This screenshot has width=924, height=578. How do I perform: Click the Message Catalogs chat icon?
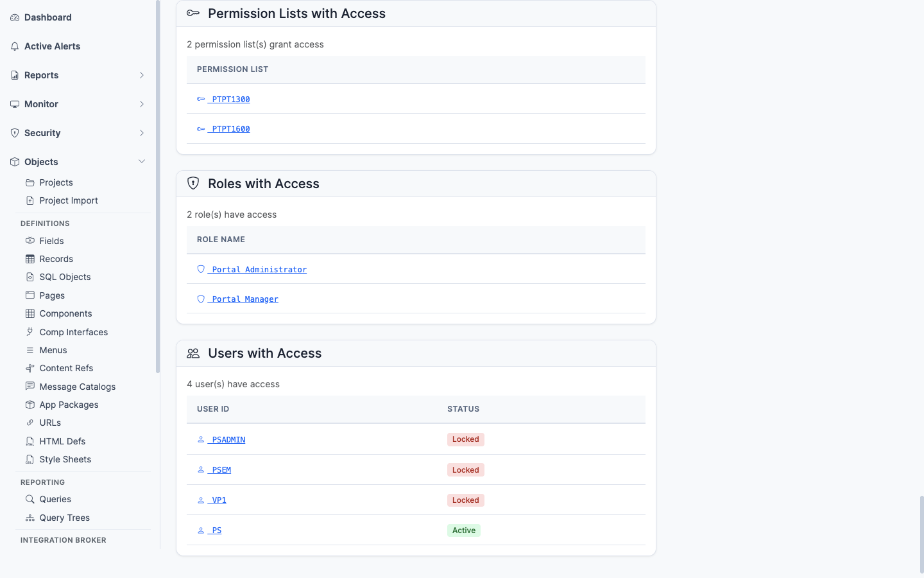30,387
